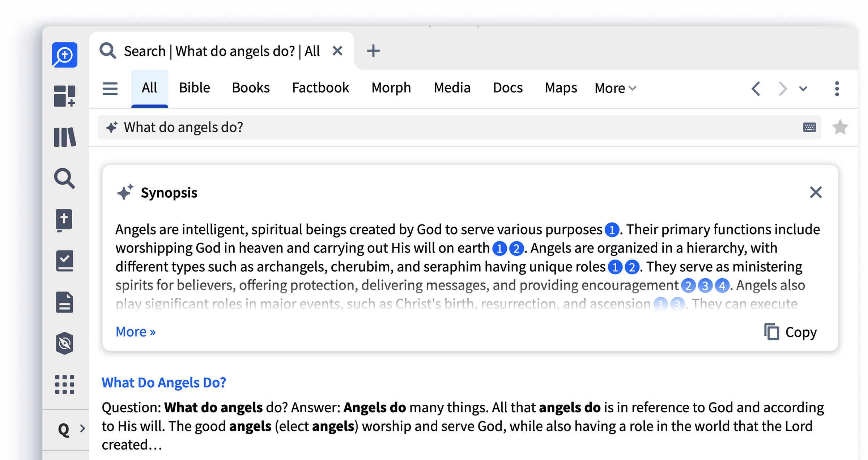
Task: Toggle the on-screen keyboard icon in search box
Action: pos(809,127)
